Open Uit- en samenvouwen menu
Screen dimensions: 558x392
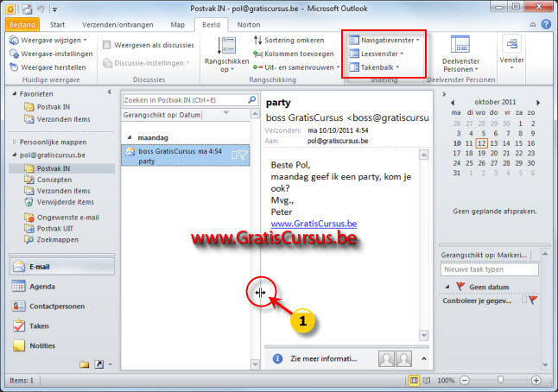pyautogui.click(x=296, y=67)
